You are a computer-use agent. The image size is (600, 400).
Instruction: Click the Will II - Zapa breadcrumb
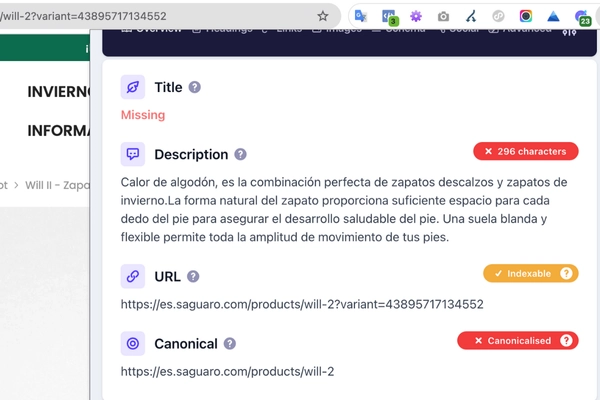tap(57, 185)
